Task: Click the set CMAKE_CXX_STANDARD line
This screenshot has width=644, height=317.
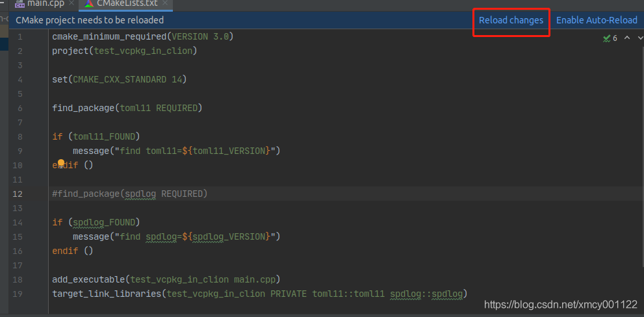Action: click(119, 79)
